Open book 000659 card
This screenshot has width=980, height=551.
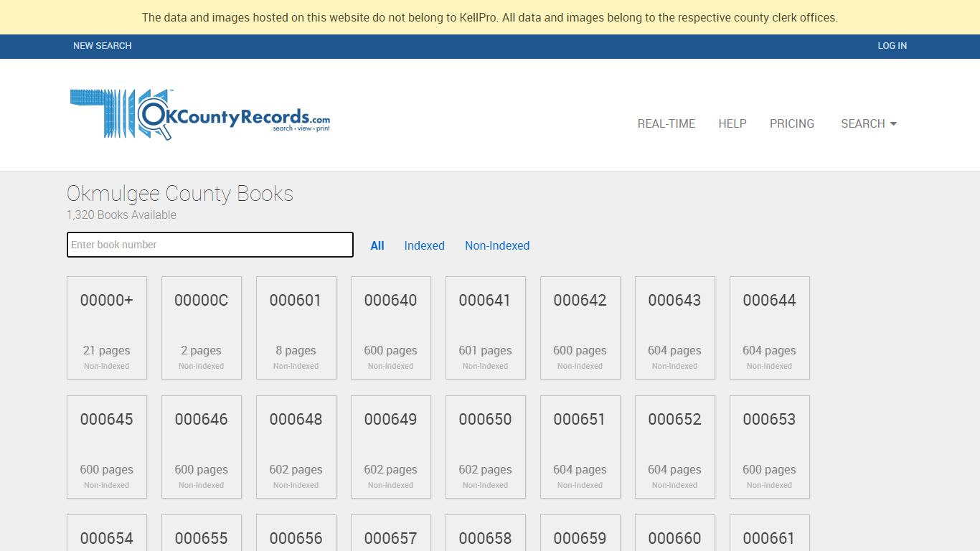580,533
